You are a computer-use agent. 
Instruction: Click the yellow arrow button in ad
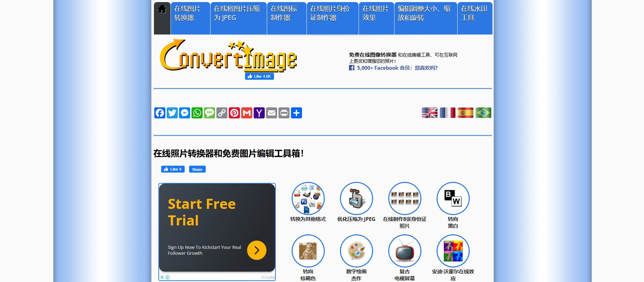(257, 250)
